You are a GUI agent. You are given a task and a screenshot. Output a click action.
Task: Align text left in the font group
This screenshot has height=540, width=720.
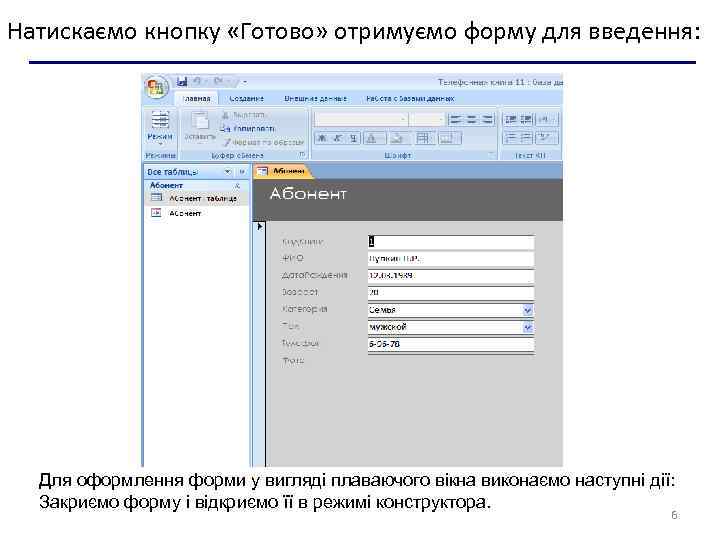(455, 120)
